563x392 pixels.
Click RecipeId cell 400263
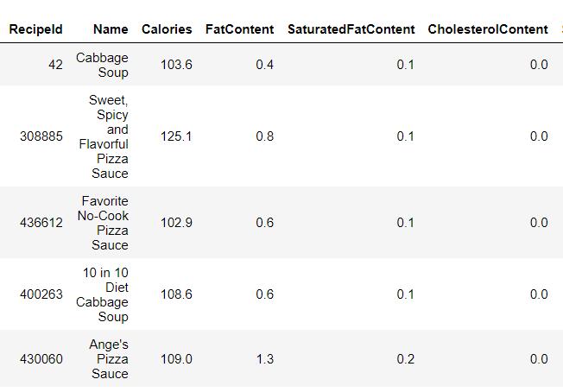pos(41,294)
